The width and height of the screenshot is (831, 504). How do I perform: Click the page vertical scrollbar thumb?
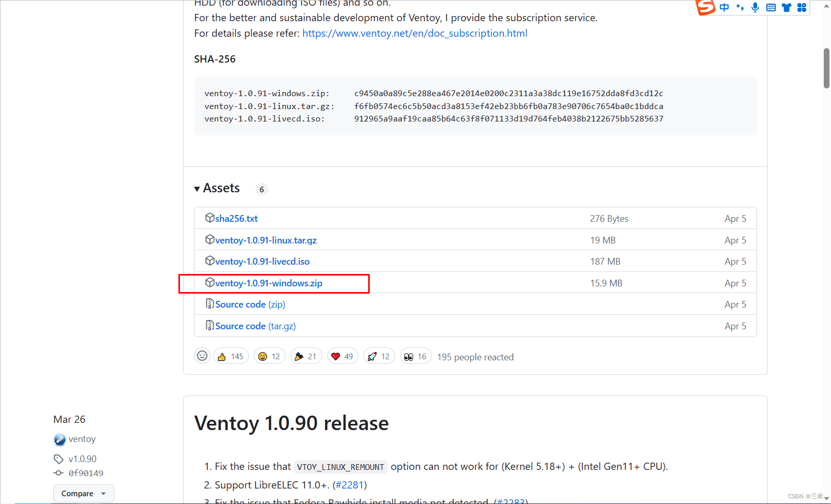click(x=826, y=68)
